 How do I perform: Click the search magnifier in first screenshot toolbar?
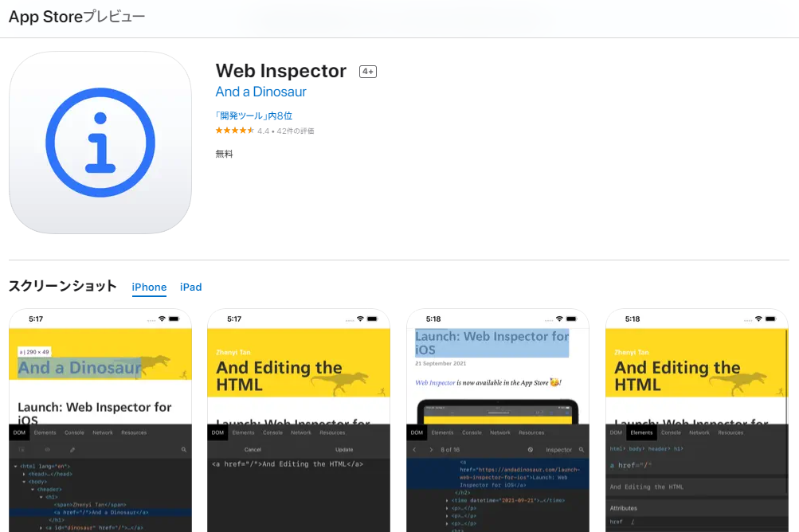point(183,450)
